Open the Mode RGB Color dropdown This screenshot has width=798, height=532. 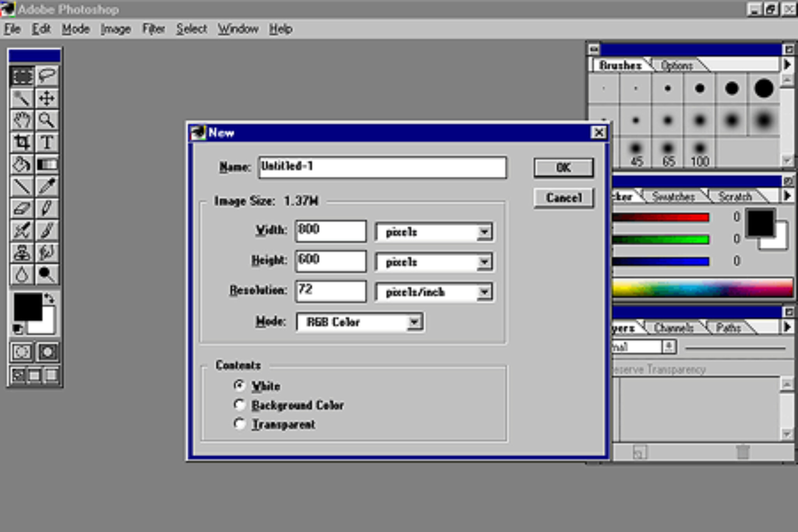point(415,322)
